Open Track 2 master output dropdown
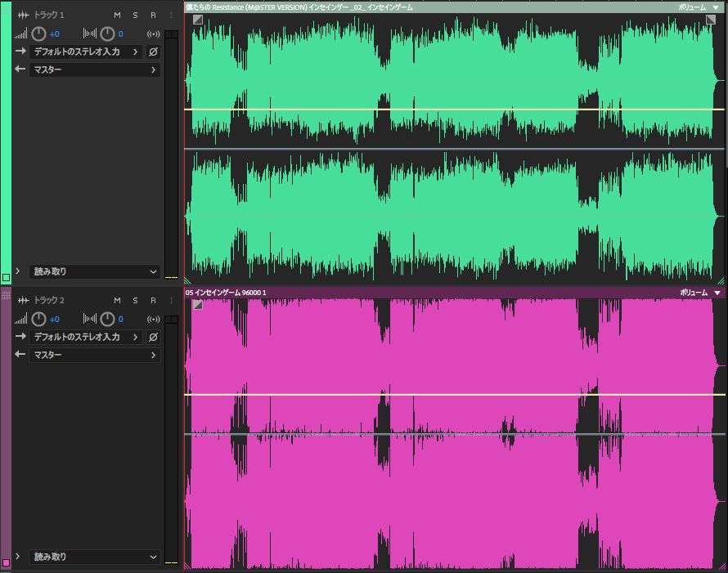The image size is (728, 573). click(95, 356)
